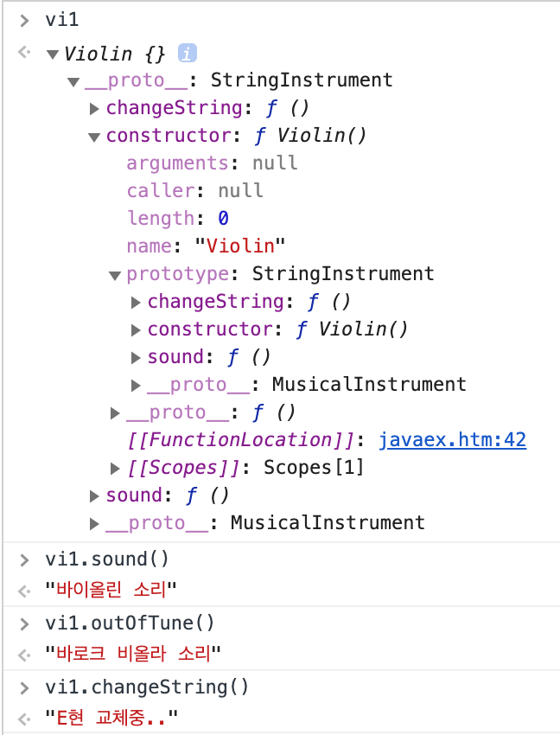Expand changeString inside the prototype node
Screen dimensions: 560x735
click(x=136, y=303)
